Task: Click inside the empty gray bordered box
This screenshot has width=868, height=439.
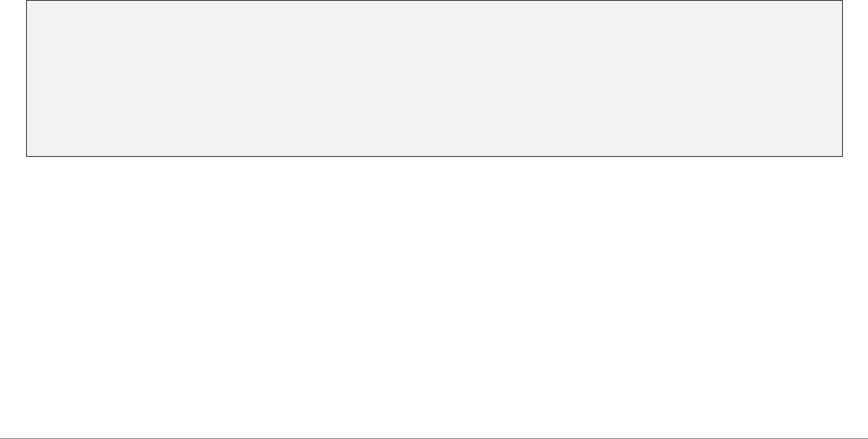Action: coord(434,78)
